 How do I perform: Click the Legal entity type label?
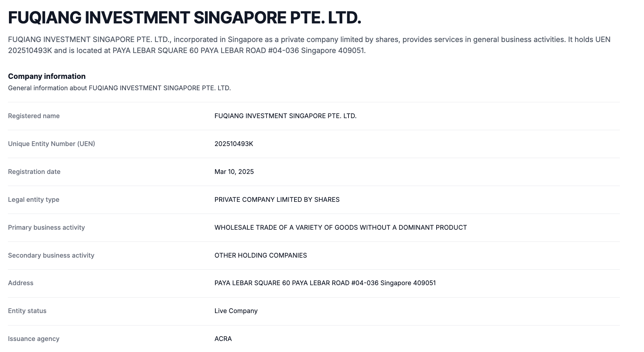pyautogui.click(x=34, y=200)
